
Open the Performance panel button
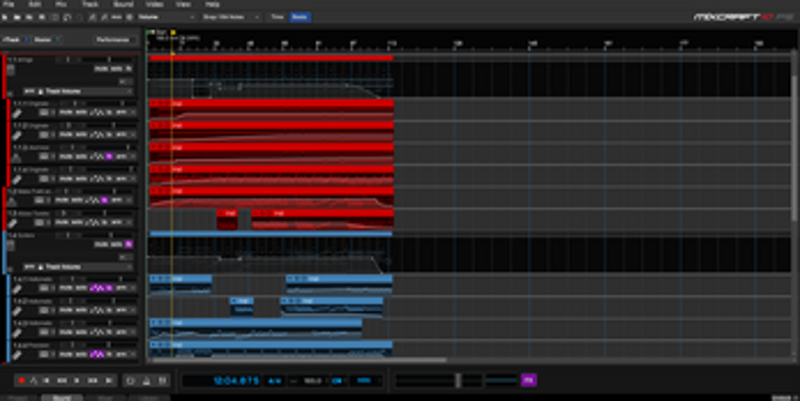112,40
